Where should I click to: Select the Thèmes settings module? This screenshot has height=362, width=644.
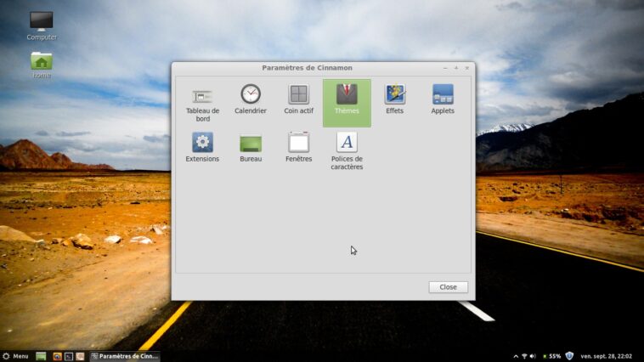tap(347, 103)
